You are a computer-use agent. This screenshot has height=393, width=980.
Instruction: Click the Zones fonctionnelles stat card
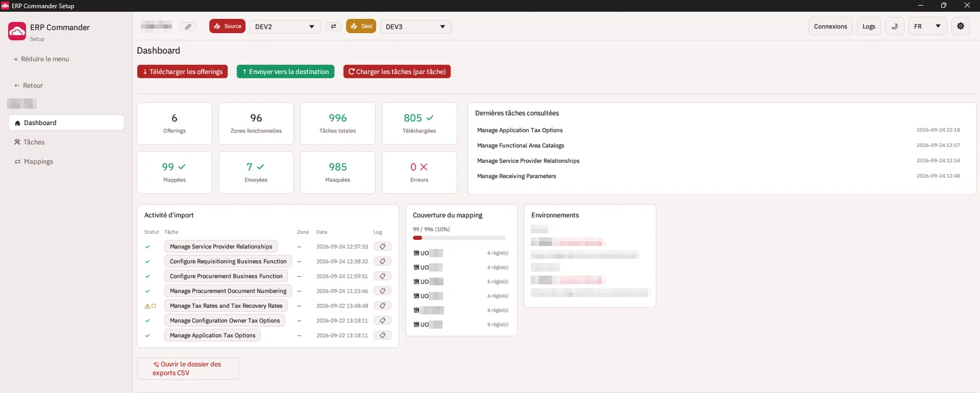point(256,124)
